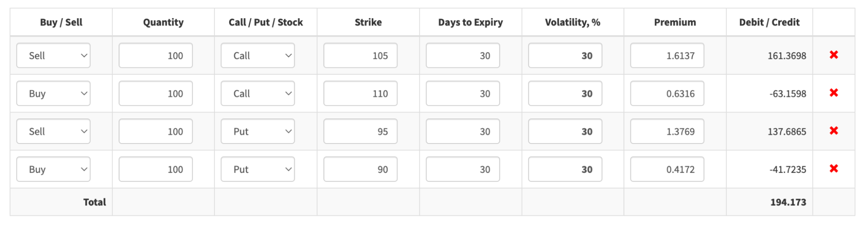Click volatility field in the 110 strike row
Viewport: 868px width, 228px height.
565,93
